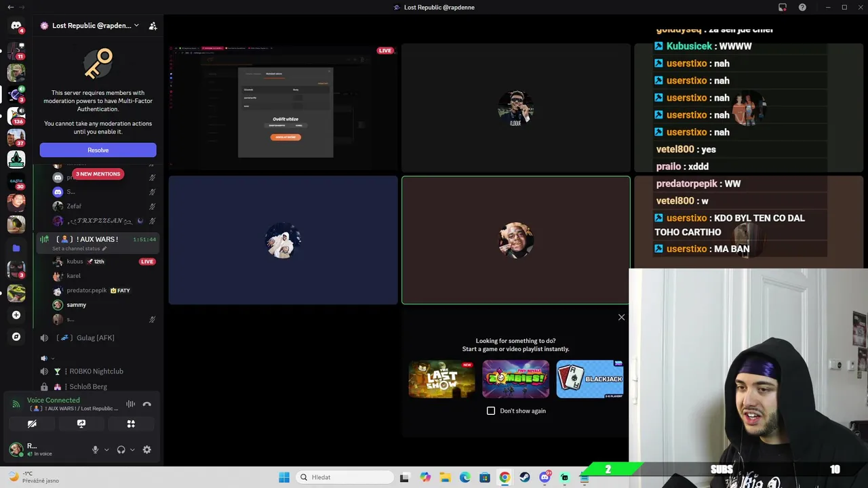Viewport: 868px width, 488px height.
Task: Check the "Don't show again" checkbox
Action: (491, 411)
